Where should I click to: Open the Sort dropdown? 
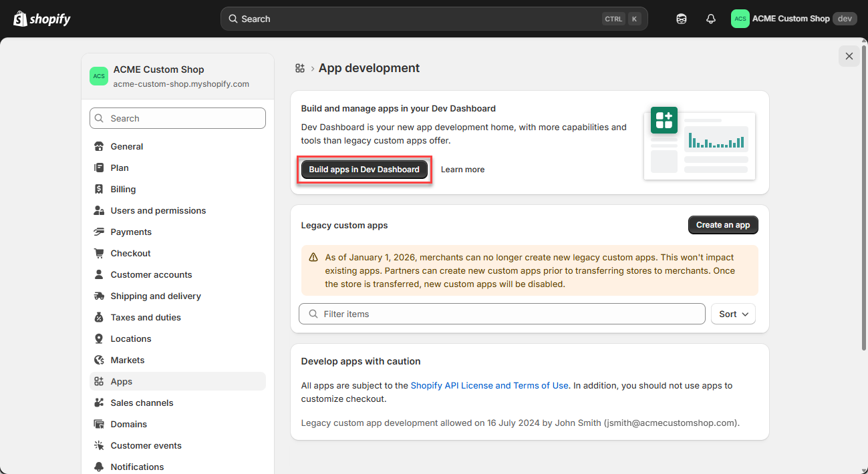click(733, 314)
